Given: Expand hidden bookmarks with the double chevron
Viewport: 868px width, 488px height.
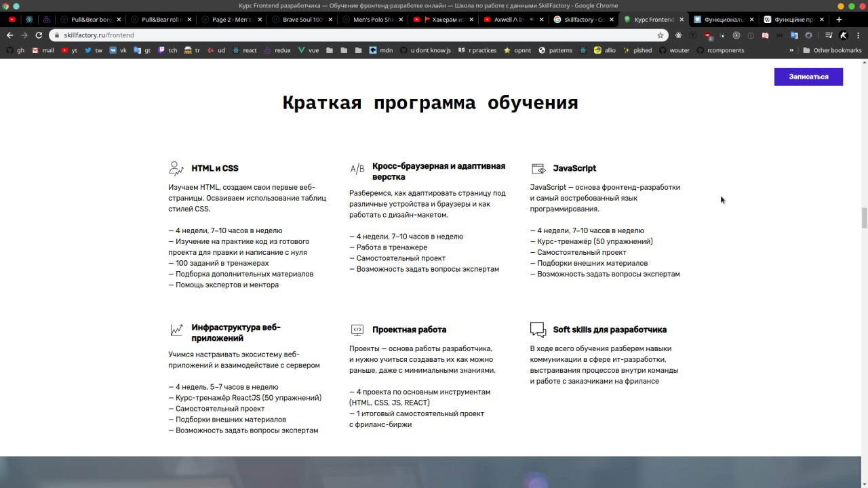Looking at the screenshot, I should pos(791,50).
